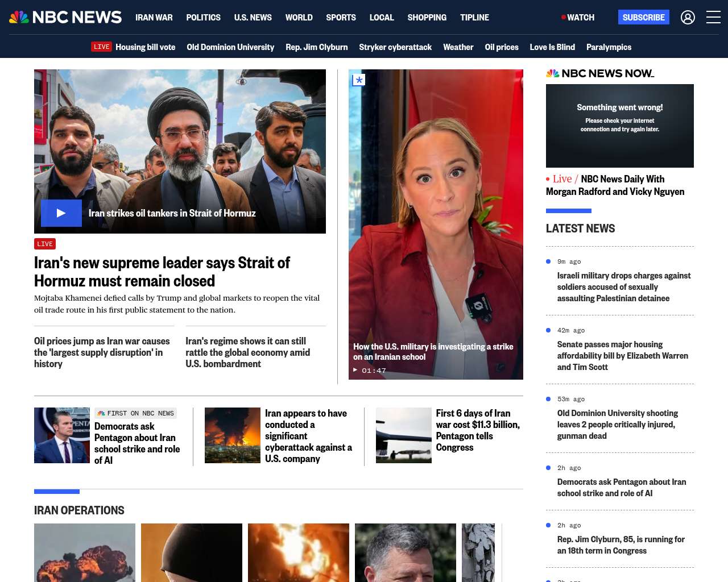Click the Subscribe button

(643, 18)
